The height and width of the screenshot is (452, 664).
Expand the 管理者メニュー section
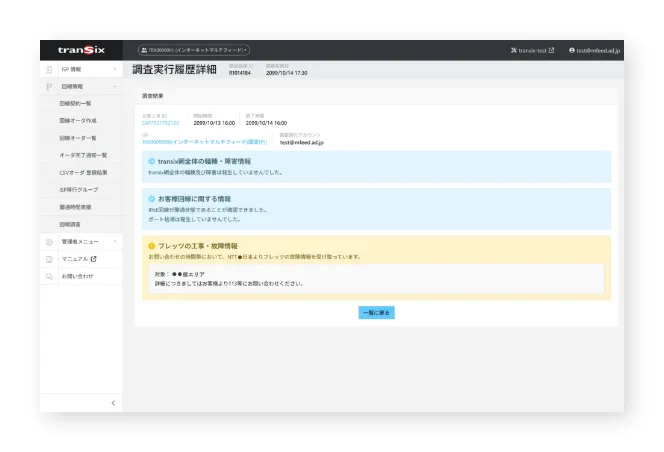point(115,242)
